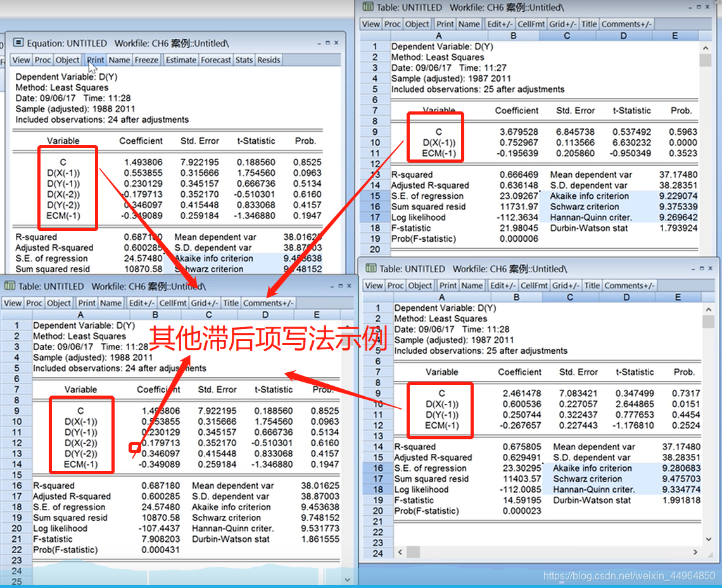Click F-statistic value 21.98045
This screenshot has width=722, height=588.
pyautogui.click(x=519, y=228)
